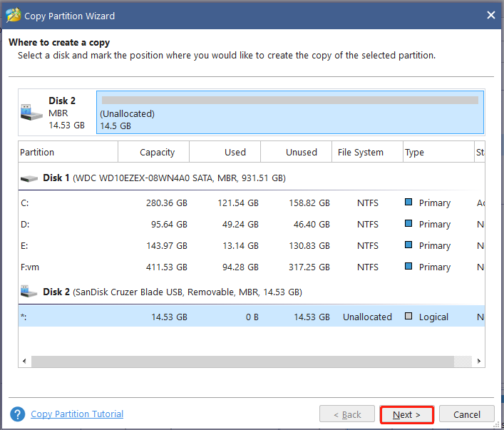Click the blue help question mark icon

[x=18, y=414]
